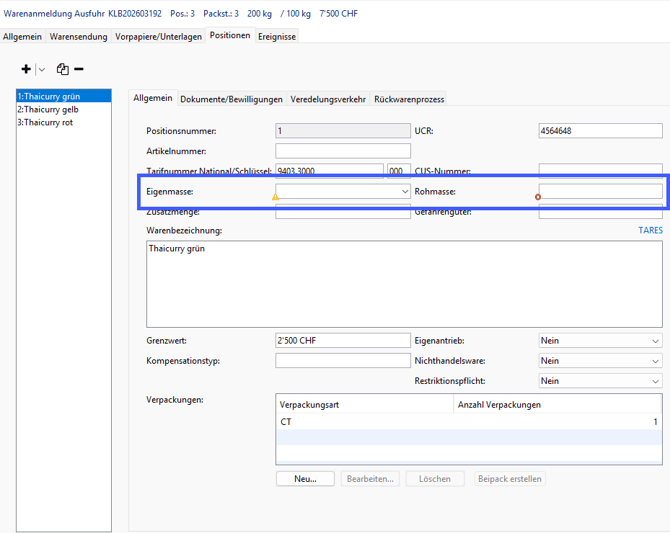Click the plus icon to add position
The image size is (670, 533).
[26, 69]
